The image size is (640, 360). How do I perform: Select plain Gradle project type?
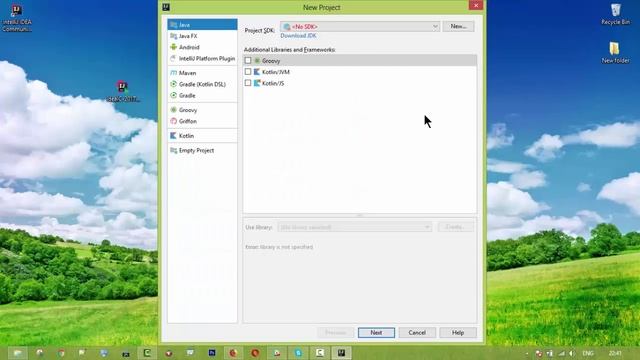[202, 96]
